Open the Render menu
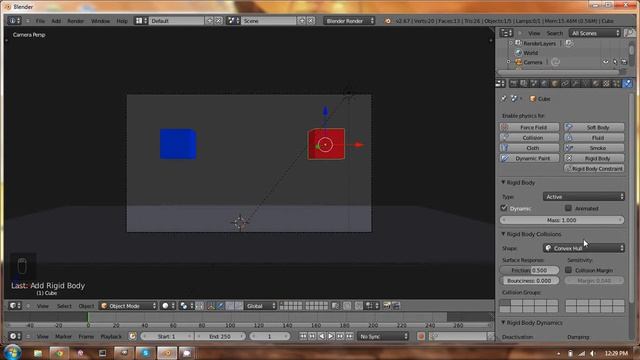The width and height of the screenshot is (640, 360). (76, 21)
